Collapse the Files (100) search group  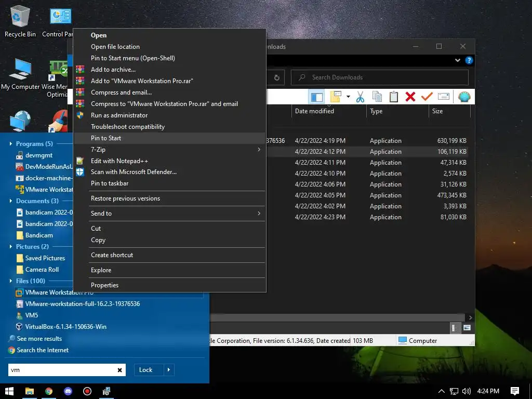10,281
